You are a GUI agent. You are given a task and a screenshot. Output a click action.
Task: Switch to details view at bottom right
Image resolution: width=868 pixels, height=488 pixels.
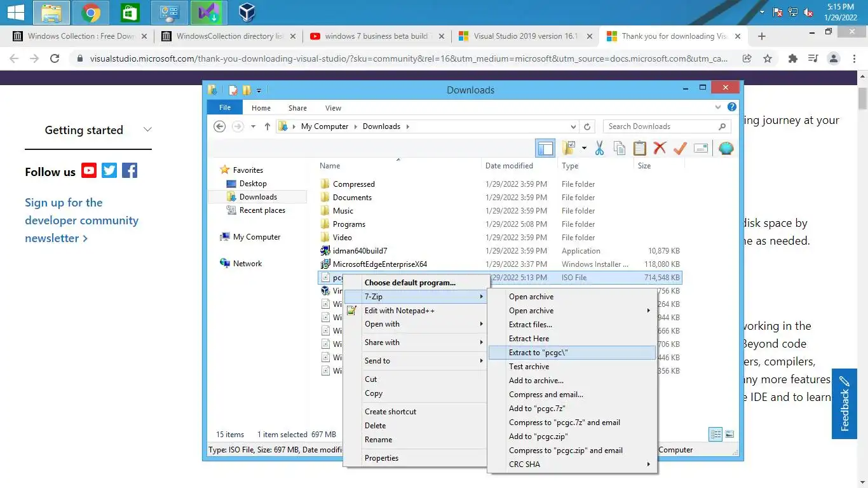[x=716, y=435]
